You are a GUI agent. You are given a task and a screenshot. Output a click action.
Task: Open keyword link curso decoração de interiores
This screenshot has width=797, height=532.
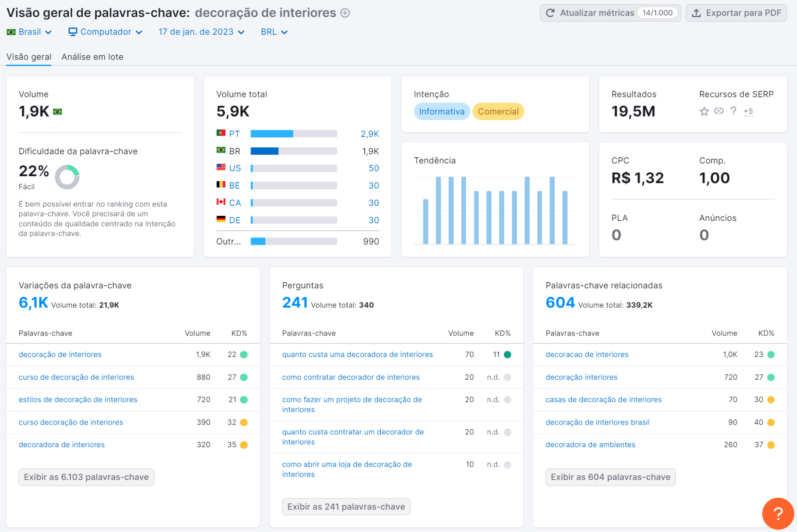coord(71,422)
